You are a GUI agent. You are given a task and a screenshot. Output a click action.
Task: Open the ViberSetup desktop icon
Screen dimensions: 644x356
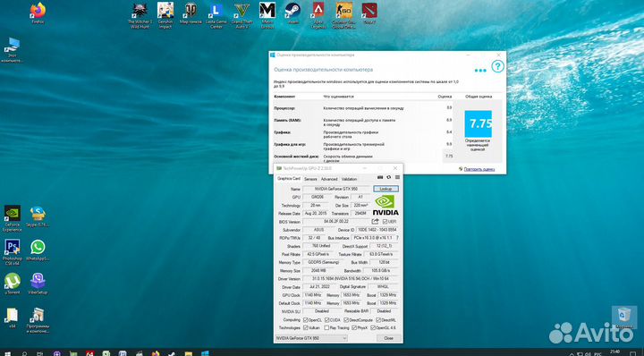(x=38, y=284)
